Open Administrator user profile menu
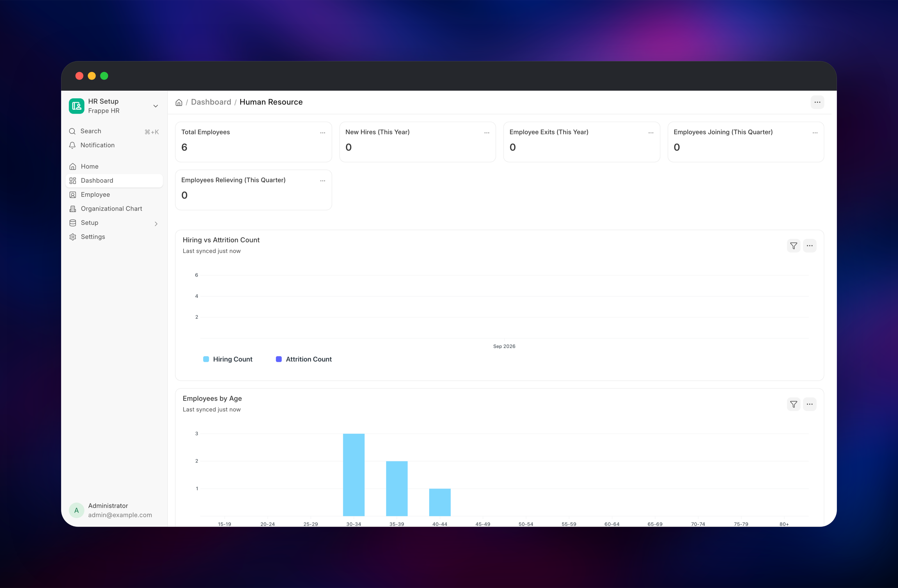The image size is (898, 588). pyautogui.click(x=114, y=510)
